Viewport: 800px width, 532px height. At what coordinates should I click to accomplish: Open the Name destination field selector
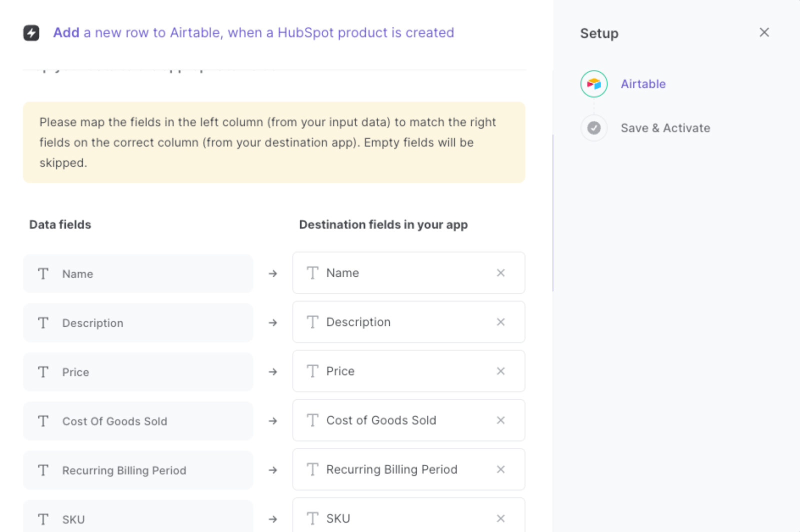408,273
